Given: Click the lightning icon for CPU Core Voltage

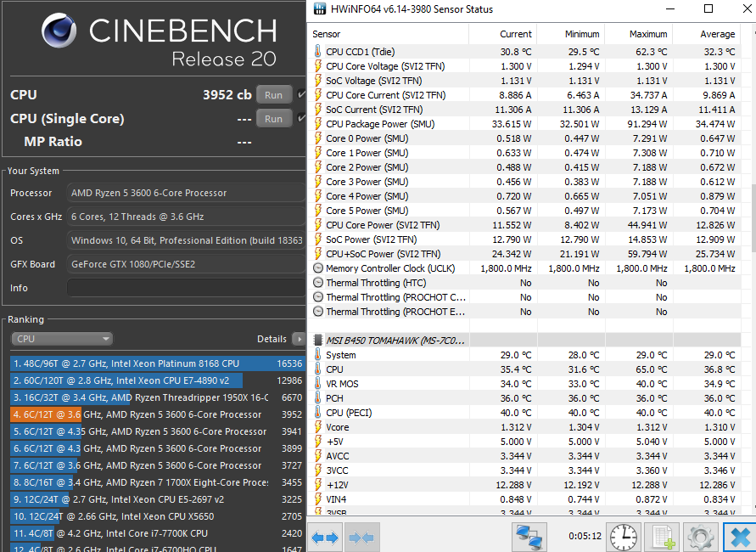Looking at the screenshot, I should [x=317, y=66].
